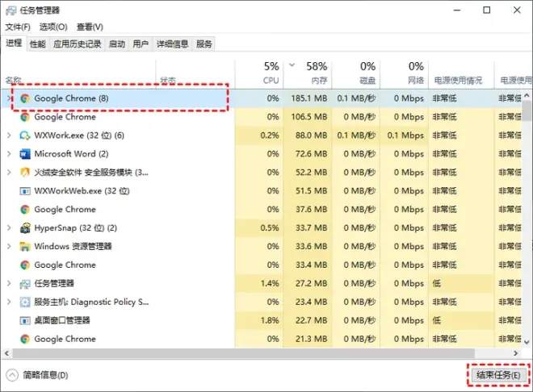Click the Chrome icon in the 106.5 MB row
Viewport: 533px width, 392px height.
tap(25, 117)
